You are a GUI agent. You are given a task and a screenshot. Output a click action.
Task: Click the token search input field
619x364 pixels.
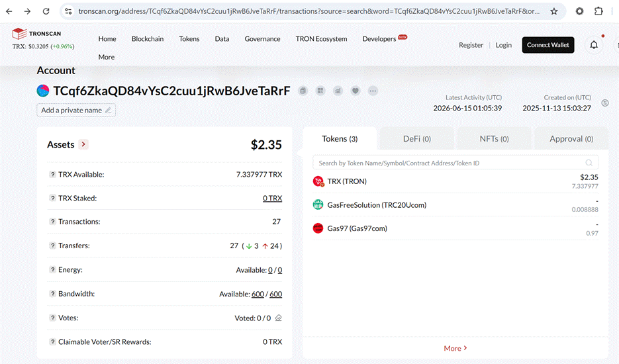pyautogui.click(x=455, y=163)
